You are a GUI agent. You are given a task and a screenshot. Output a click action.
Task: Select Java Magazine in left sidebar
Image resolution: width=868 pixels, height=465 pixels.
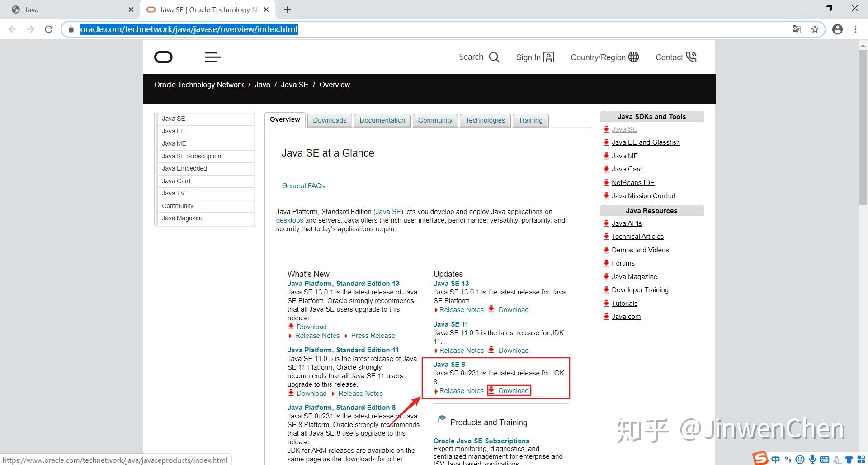(205, 218)
